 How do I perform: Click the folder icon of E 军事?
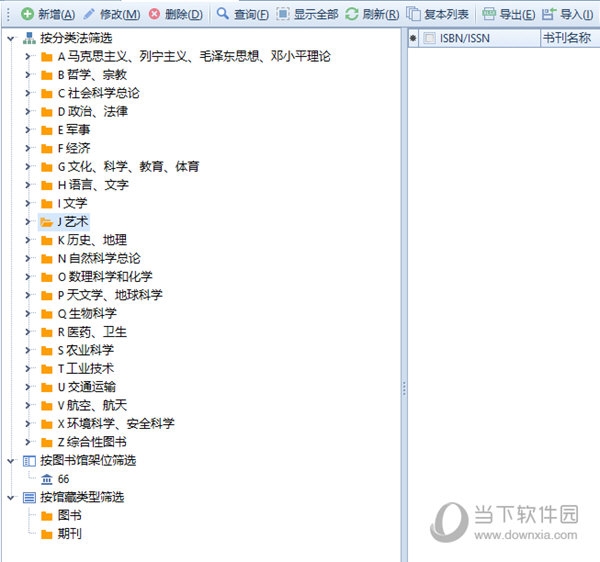pos(47,130)
